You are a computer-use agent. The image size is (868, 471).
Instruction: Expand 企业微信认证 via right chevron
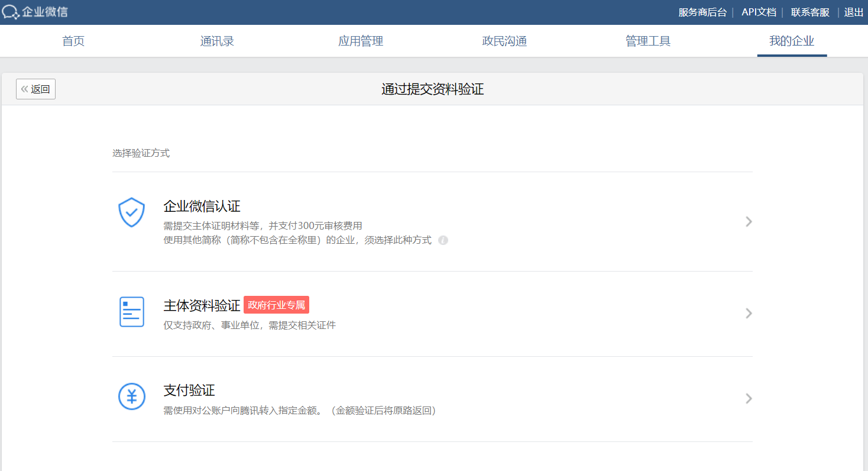[x=749, y=222]
